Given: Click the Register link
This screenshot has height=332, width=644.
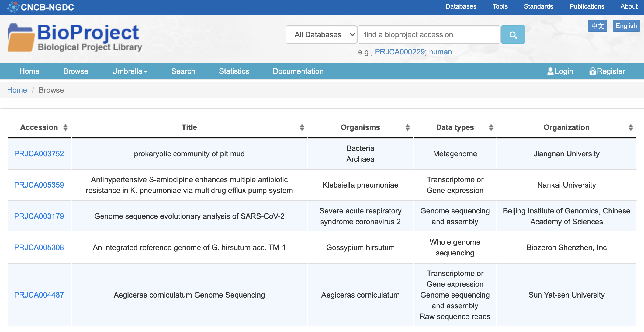Looking at the screenshot, I should click(607, 71).
